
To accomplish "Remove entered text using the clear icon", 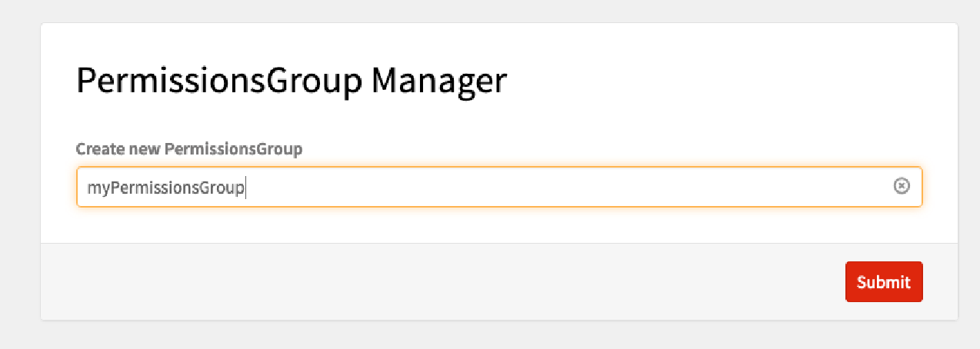I will 902,186.
